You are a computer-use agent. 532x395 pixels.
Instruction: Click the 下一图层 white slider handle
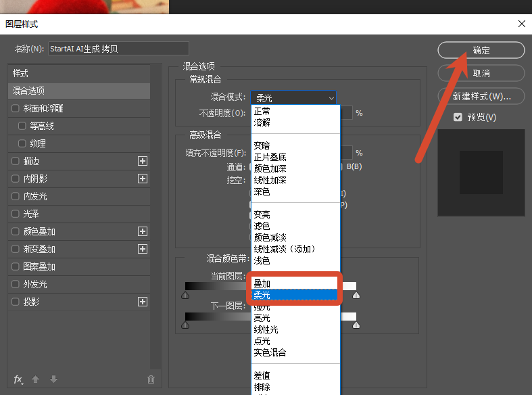[x=356, y=325]
